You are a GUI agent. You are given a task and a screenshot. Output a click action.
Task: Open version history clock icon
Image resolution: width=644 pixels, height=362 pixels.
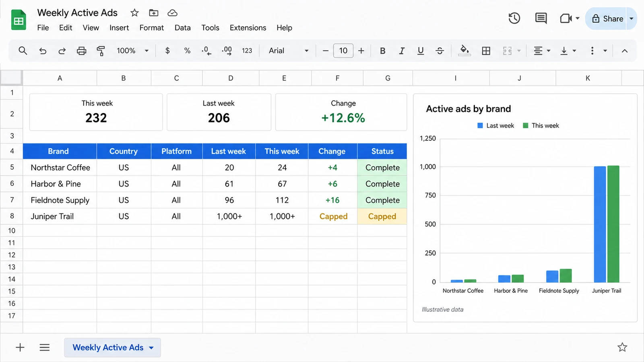coord(514,19)
